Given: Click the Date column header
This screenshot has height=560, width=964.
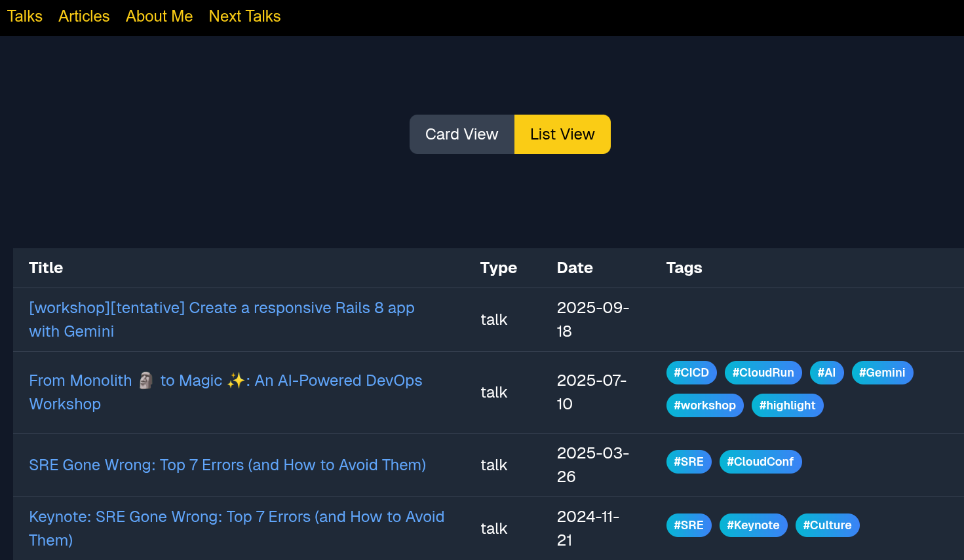Looking at the screenshot, I should 575,268.
